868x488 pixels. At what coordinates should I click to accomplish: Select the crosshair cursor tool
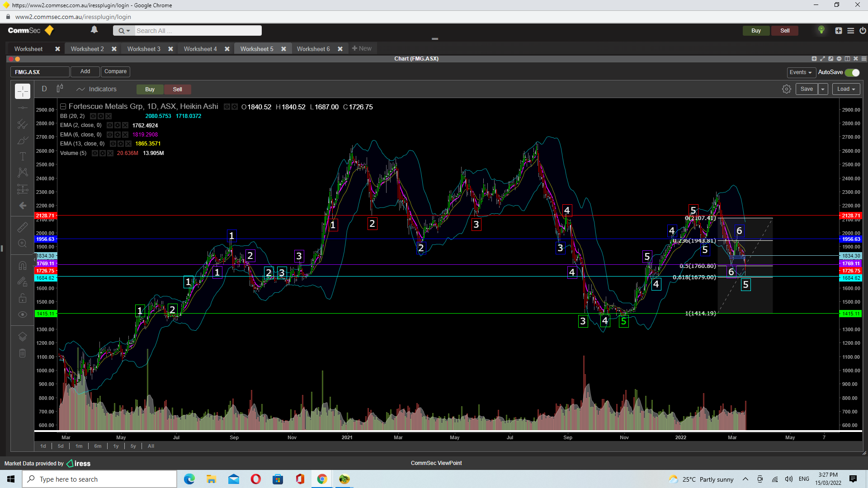point(23,91)
